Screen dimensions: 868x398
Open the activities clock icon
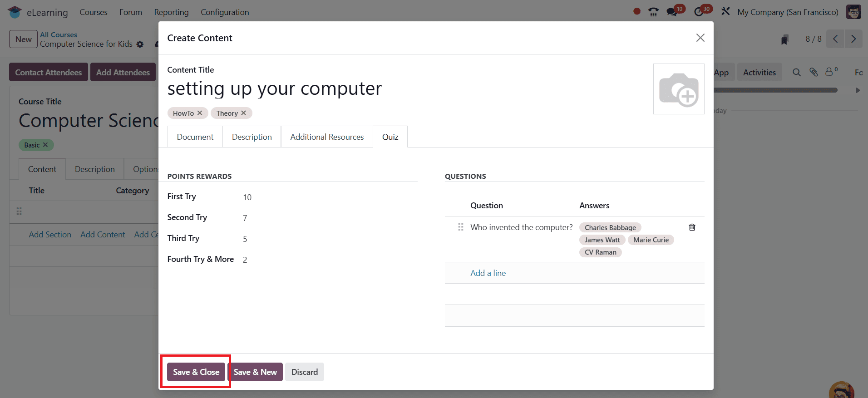(699, 12)
